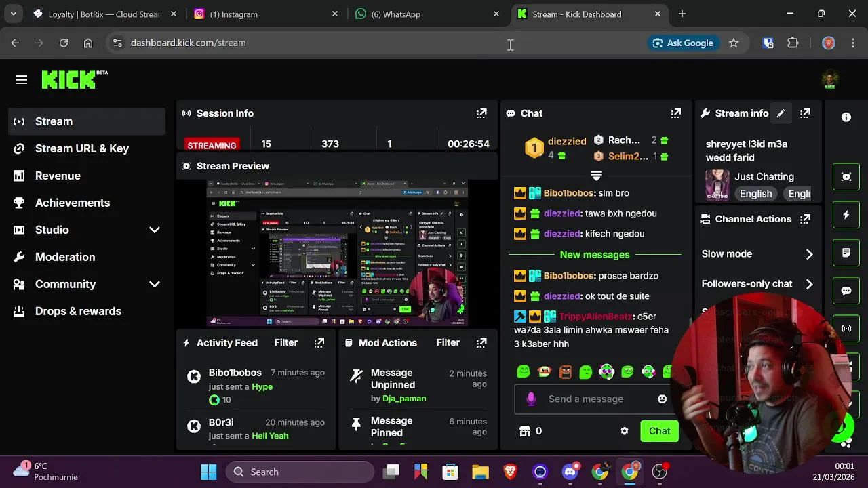The height and width of the screenshot is (488, 868).
Task: Click the info circle icon in right rail
Action: click(846, 117)
